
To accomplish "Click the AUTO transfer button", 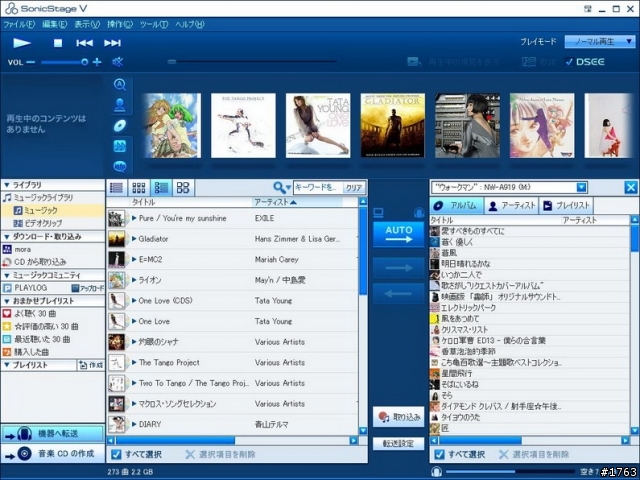I will [x=398, y=234].
